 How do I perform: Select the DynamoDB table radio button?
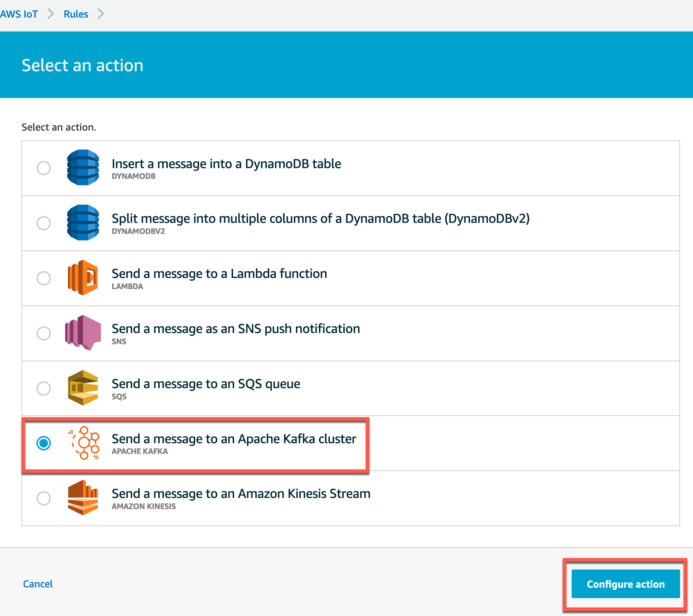click(x=44, y=168)
